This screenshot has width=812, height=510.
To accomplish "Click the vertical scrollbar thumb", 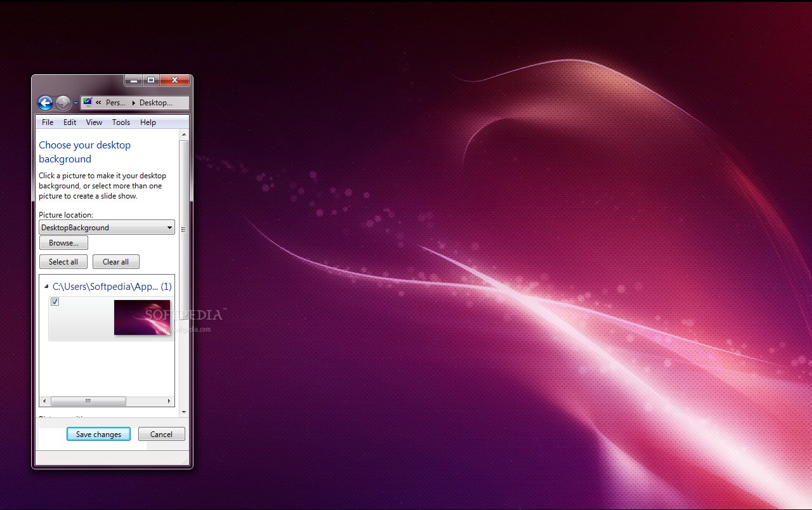I will pos(184,228).
